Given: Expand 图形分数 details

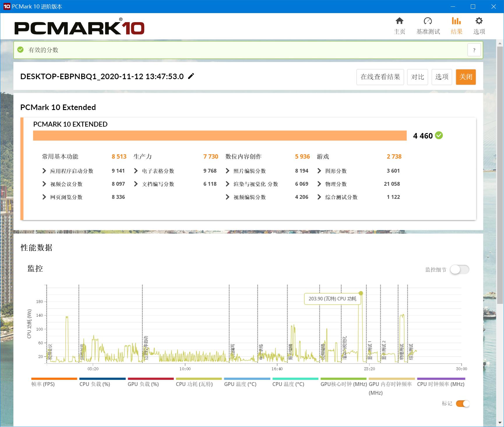Looking at the screenshot, I should point(319,171).
